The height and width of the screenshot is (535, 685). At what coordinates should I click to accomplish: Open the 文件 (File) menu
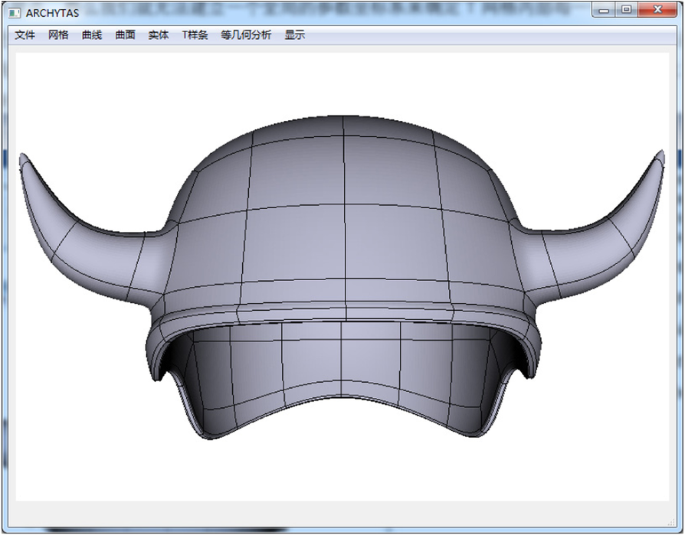(x=25, y=35)
